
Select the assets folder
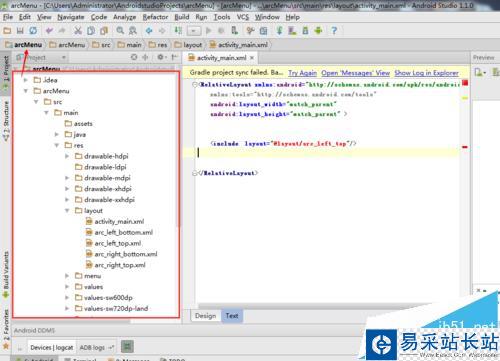[79, 123]
